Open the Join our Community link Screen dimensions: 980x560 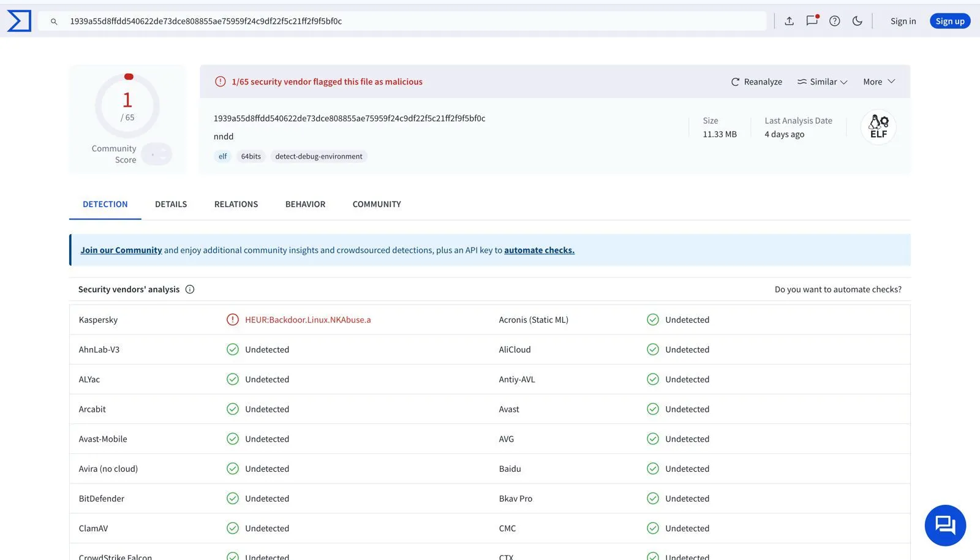[x=121, y=250]
